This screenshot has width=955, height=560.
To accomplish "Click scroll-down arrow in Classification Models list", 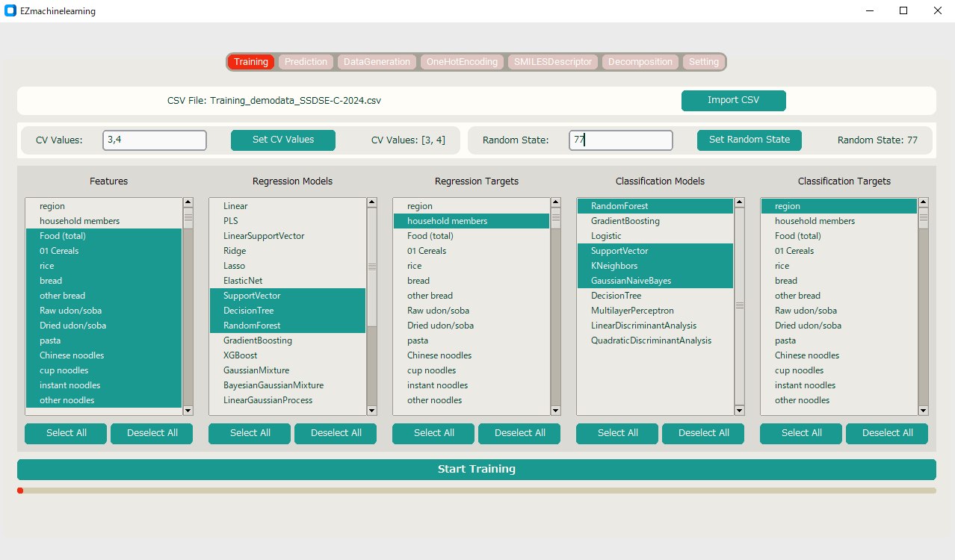I will (740, 410).
